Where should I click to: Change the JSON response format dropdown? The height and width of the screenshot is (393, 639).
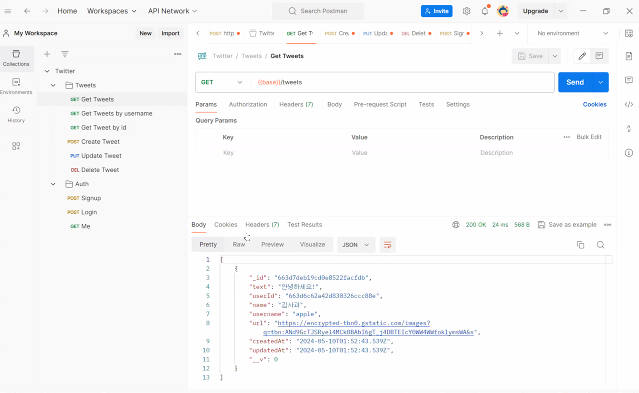pos(355,245)
